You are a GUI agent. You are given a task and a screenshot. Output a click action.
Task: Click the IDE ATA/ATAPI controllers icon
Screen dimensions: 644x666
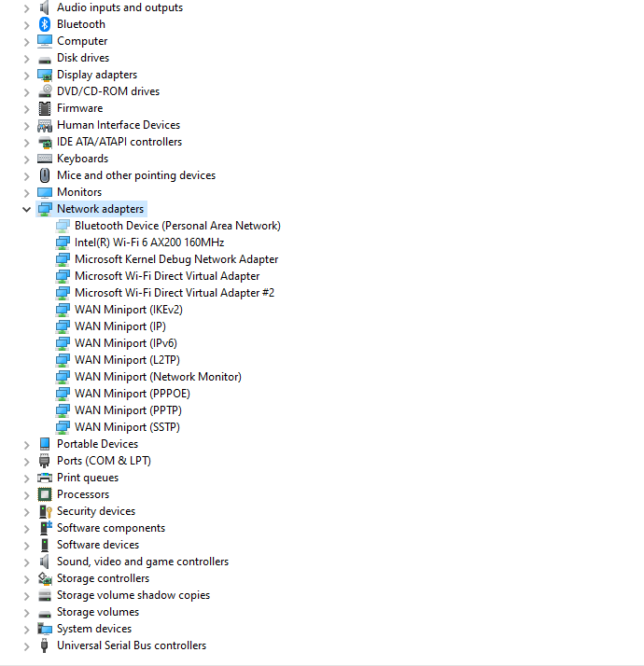pos(45,143)
